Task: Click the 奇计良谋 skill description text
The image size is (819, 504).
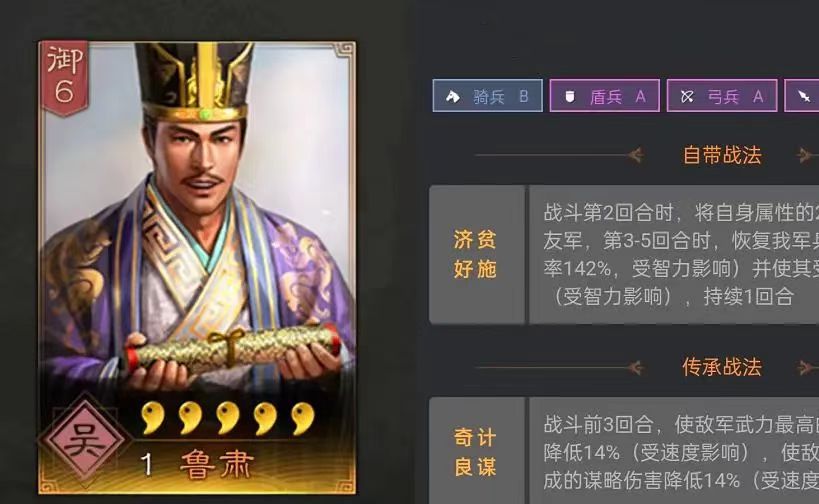Action: tap(674, 451)
